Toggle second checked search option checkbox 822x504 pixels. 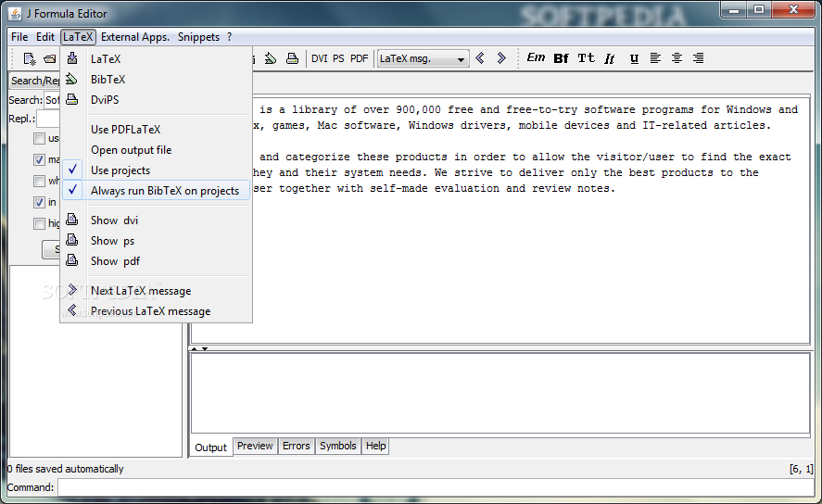39,159
